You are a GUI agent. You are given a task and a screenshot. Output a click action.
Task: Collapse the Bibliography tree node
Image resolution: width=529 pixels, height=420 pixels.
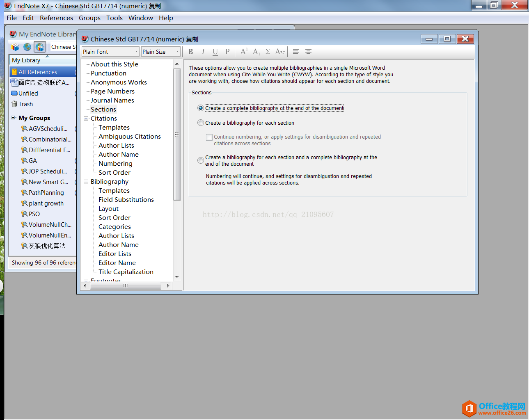pyautogui.click(x=86, y=182)
